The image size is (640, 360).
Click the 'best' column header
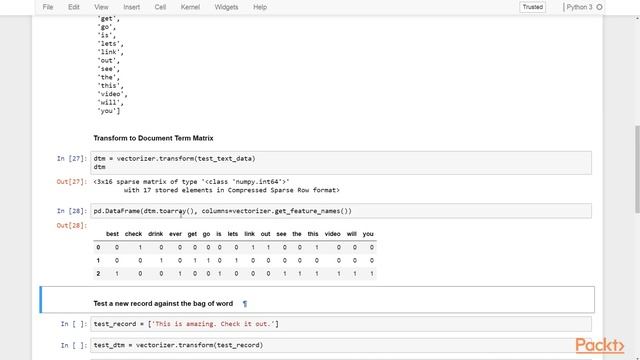click(x=112, y=234)
